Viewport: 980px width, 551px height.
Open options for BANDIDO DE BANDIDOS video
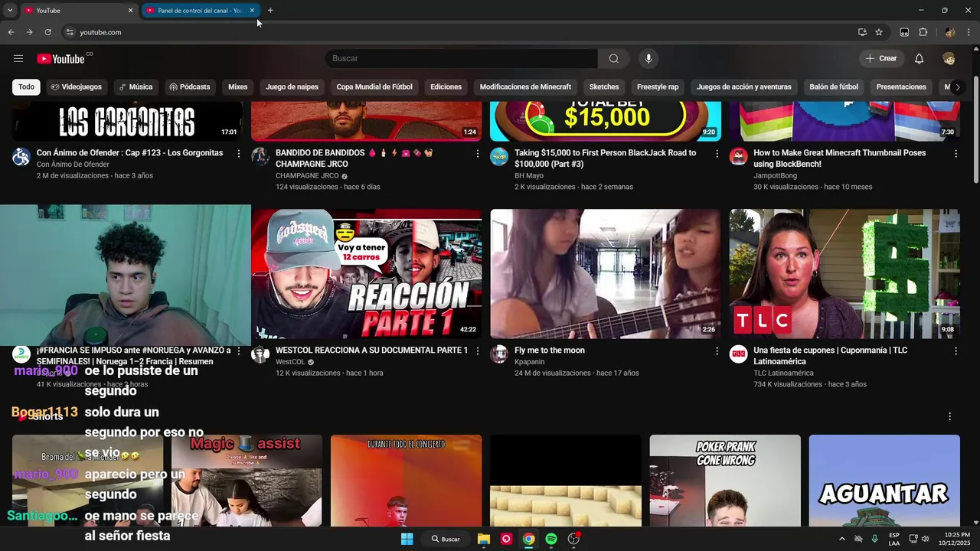(478, 154)
